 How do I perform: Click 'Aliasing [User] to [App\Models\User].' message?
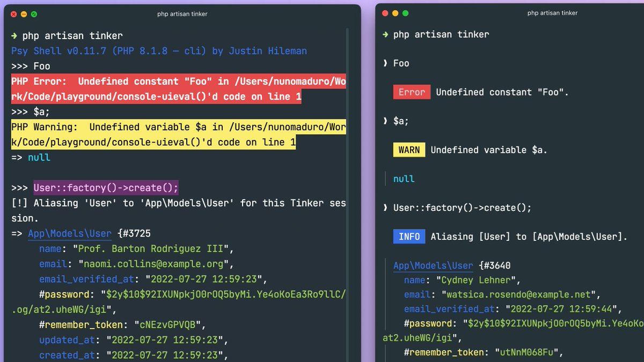pyautogui.click(x=529, y=237)
